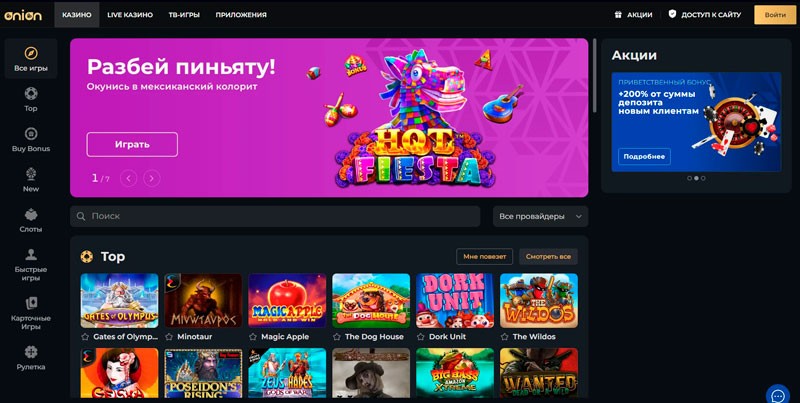Screen dimensions: 800x403
Task: Open the chat support bubble icon
Action: point(778,395)
